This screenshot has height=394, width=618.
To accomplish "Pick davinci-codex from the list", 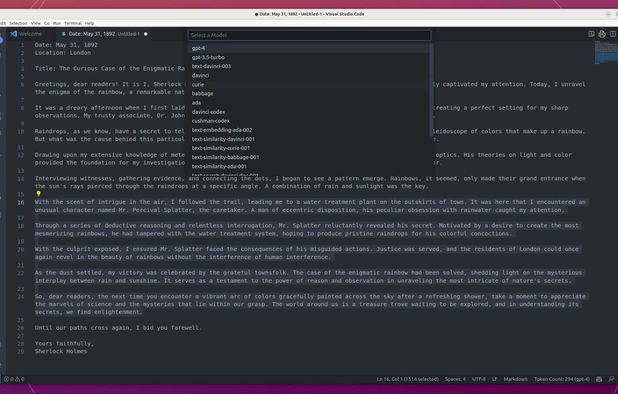I will [309, 112].
